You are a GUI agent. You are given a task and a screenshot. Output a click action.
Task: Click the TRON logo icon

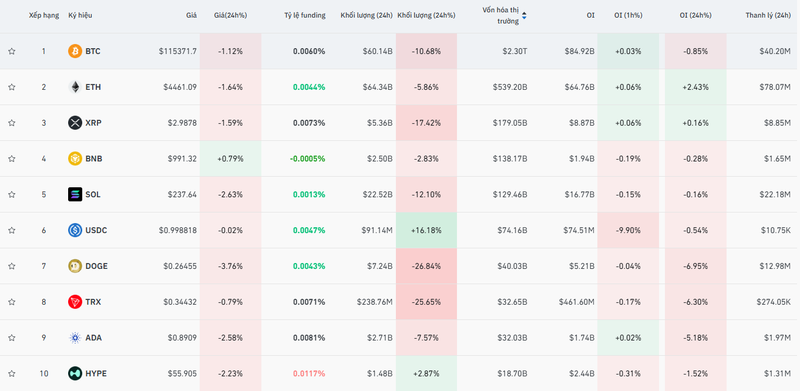pos(75,302)
